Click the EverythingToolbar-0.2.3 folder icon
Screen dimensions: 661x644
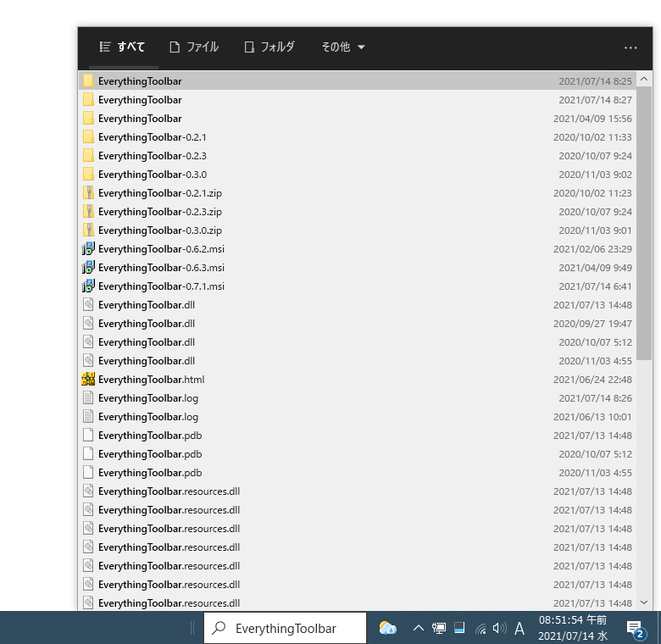(88, 156)
